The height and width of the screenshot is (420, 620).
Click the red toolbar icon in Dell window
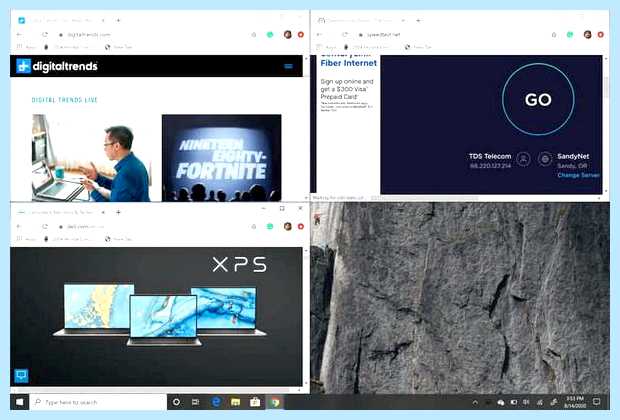click(301, 227)
